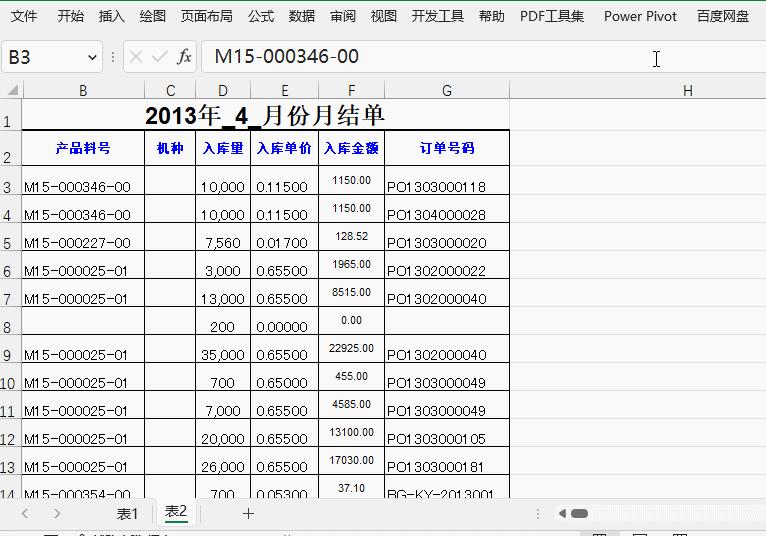
Task: Click the horizontal scrollbar left arrow
Action: (x=562, y=514)
